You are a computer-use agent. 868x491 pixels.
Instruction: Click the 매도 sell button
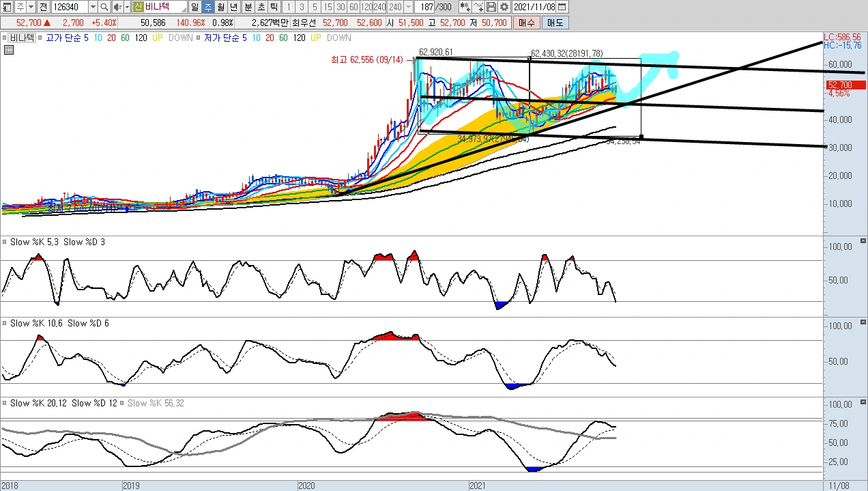555,23
